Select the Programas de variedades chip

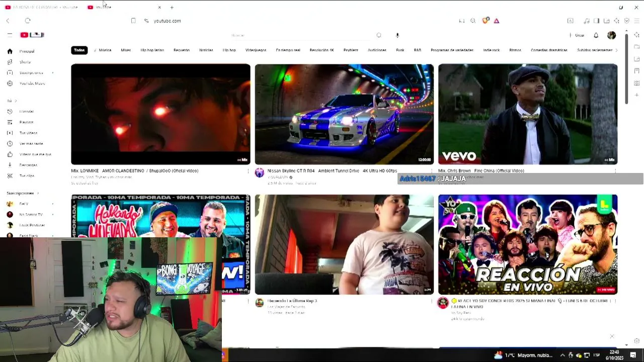[453, 50]
